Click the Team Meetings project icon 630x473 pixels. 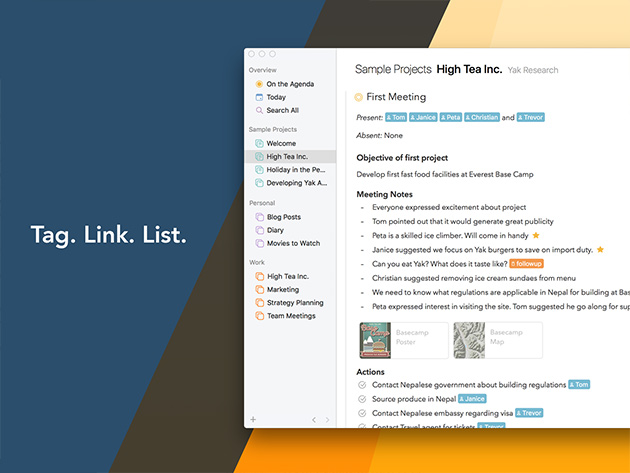coord(260,316)
